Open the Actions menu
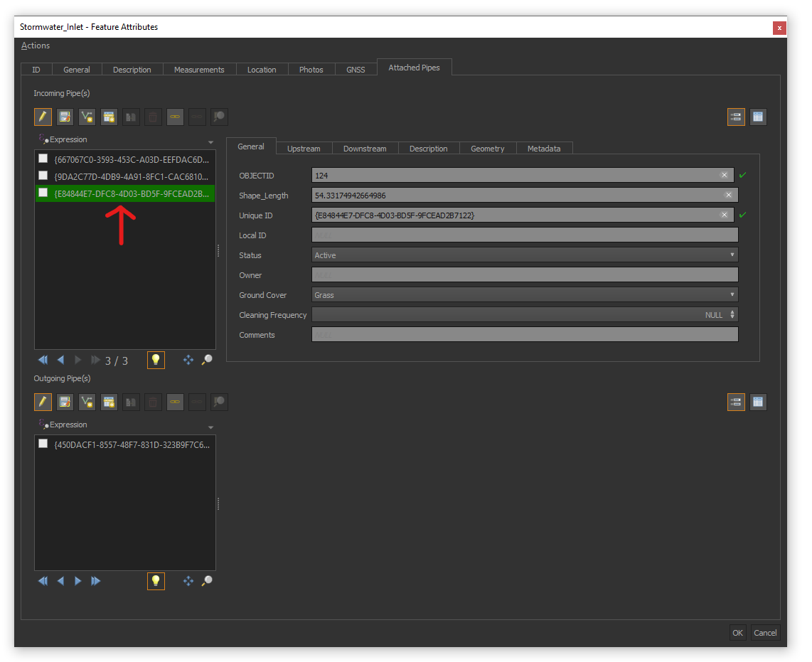Screen dimensions: 812x662 (36, 46)
